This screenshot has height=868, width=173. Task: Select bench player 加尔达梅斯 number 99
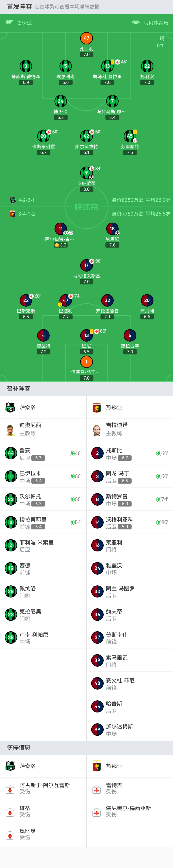pos(130,729)
